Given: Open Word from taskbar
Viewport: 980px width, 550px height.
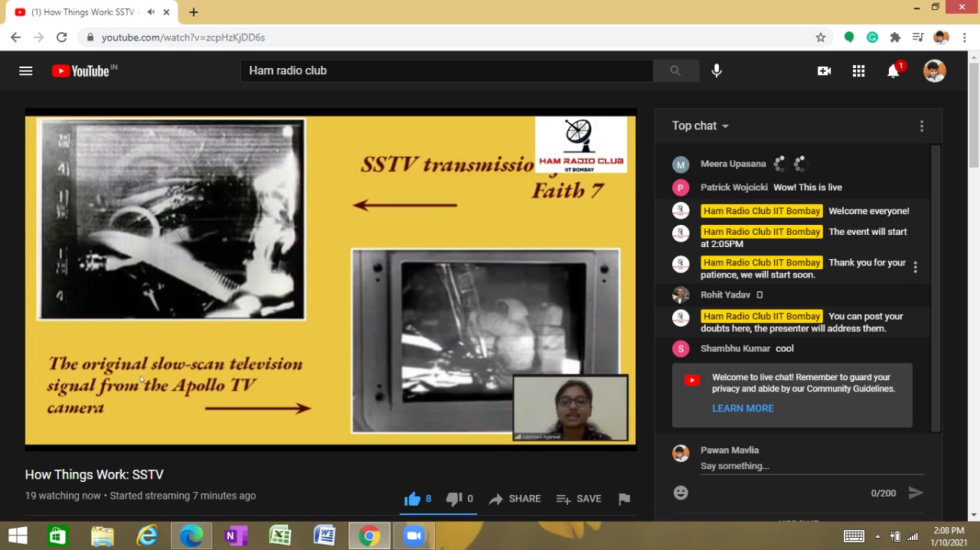Looking at the screenshot, I should (325, 535).
